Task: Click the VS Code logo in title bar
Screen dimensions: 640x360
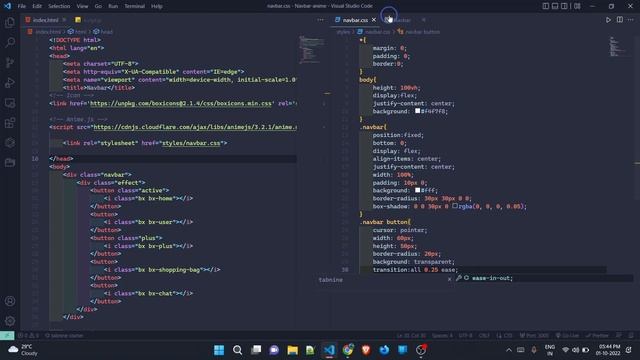Action: (7, 6)
